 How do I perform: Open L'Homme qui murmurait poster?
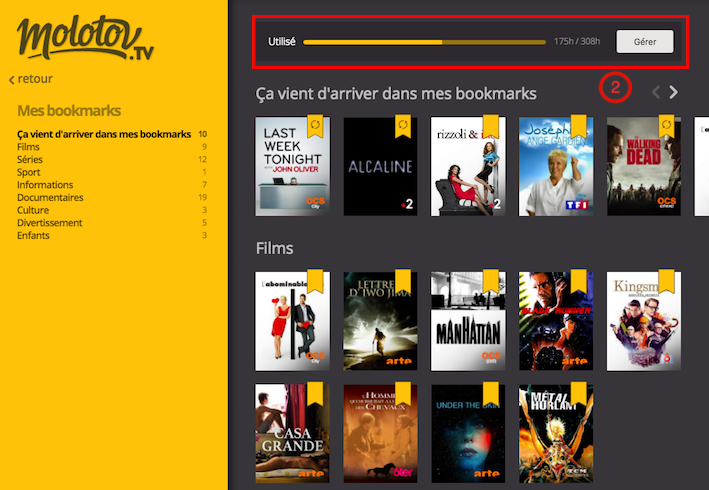click(380, 433)
